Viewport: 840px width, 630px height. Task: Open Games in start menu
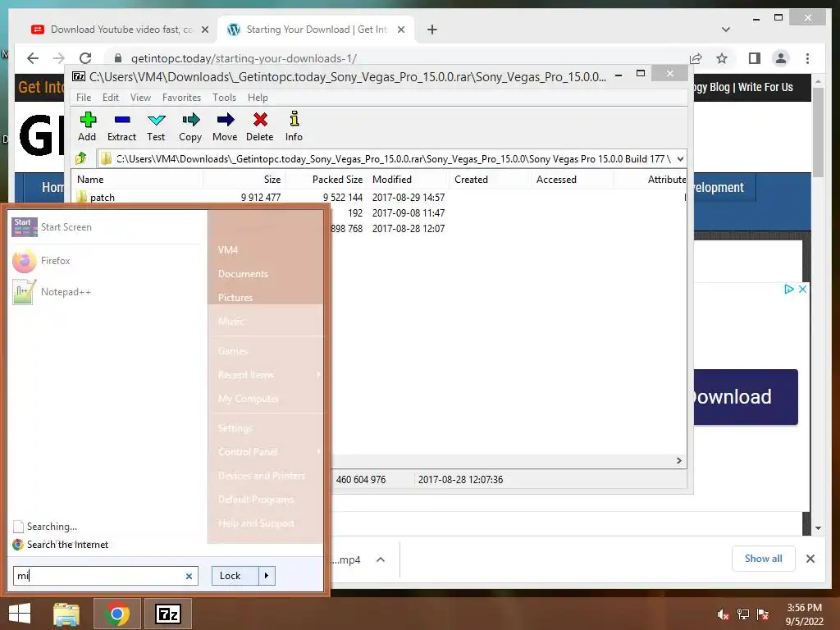tap(233, 351)
